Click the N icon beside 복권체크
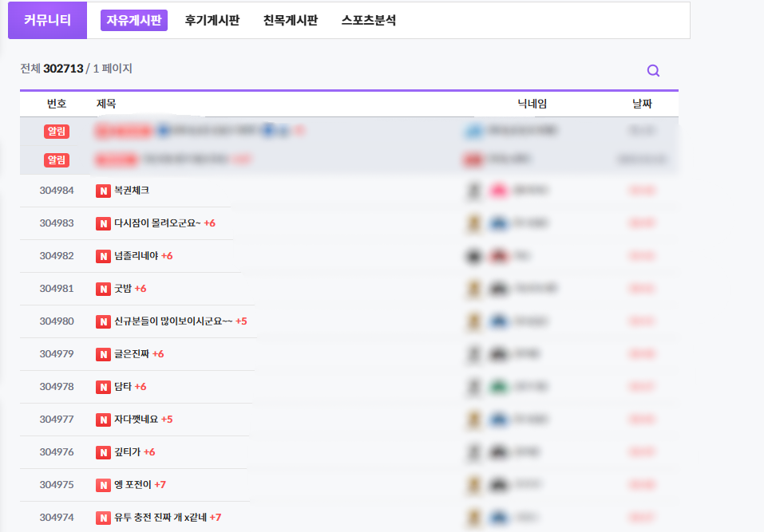The width and height of the screenshot is (764, 532). [x=103, y=191]
